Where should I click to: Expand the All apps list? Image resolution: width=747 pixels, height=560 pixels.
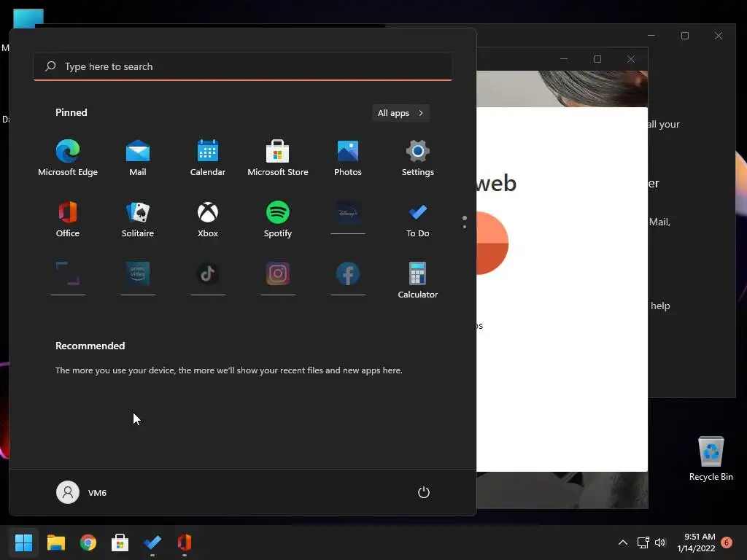tap(400, 113)
